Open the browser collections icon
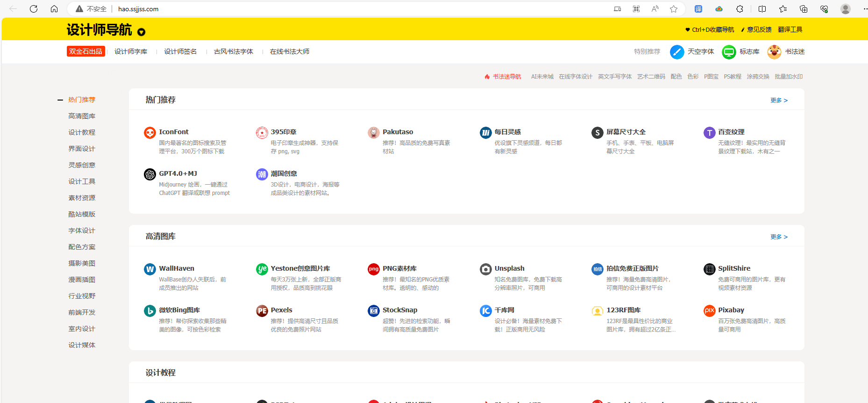 pos(804,9)
